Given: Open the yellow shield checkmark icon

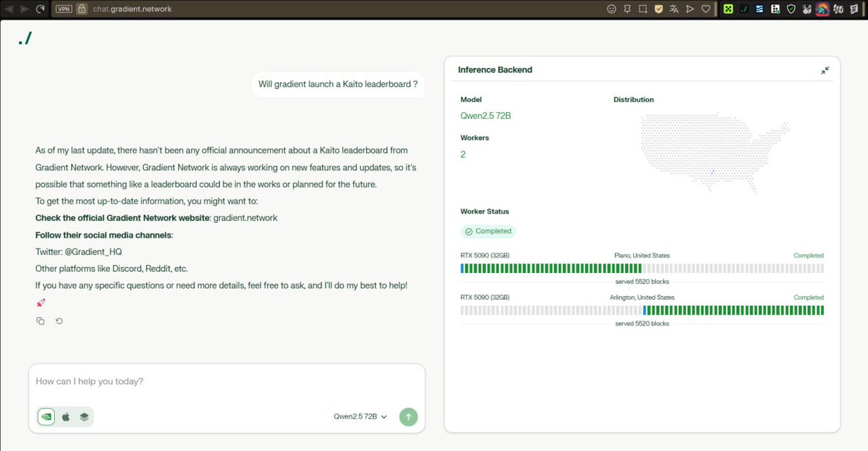Looking at the screenshot, I should pos(659,9).
